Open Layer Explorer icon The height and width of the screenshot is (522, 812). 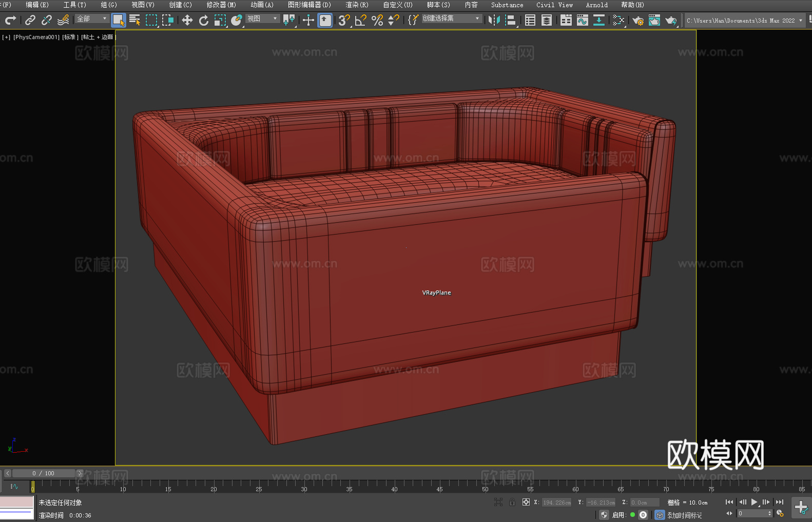(x=547, y=20)
